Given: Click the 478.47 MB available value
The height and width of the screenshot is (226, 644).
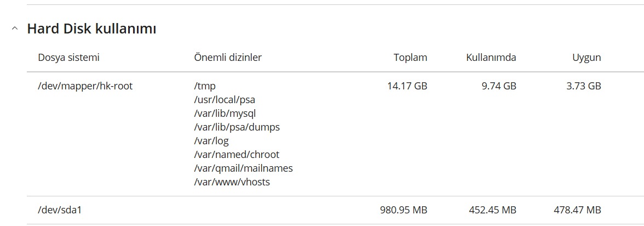Looking at the screenshot, I should click(x=577, y=210).
